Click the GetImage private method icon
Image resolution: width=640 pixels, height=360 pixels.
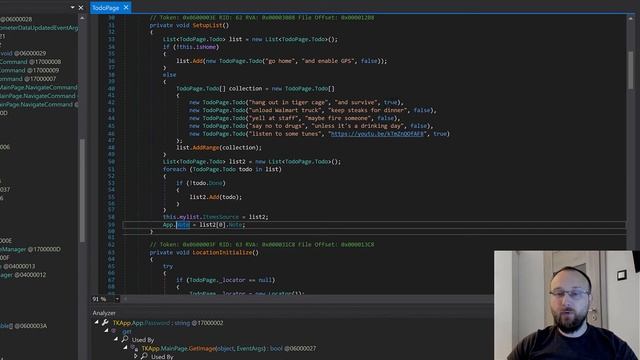[x=134, y=348]
